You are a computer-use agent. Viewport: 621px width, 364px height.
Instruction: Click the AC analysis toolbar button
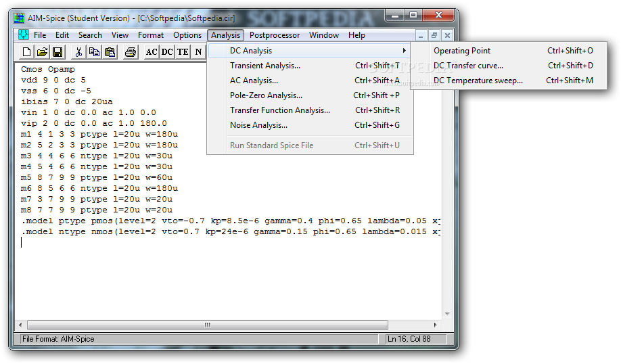click(152, 52)
